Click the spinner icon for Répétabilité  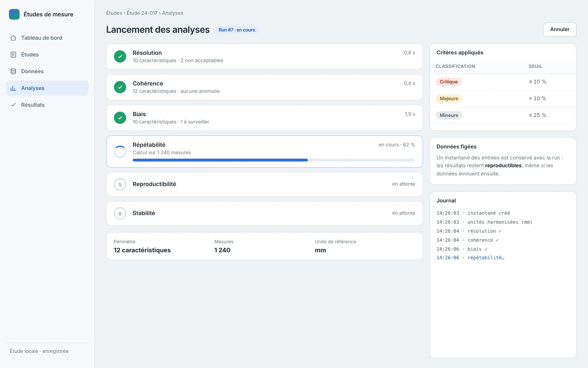click(120, 152)
